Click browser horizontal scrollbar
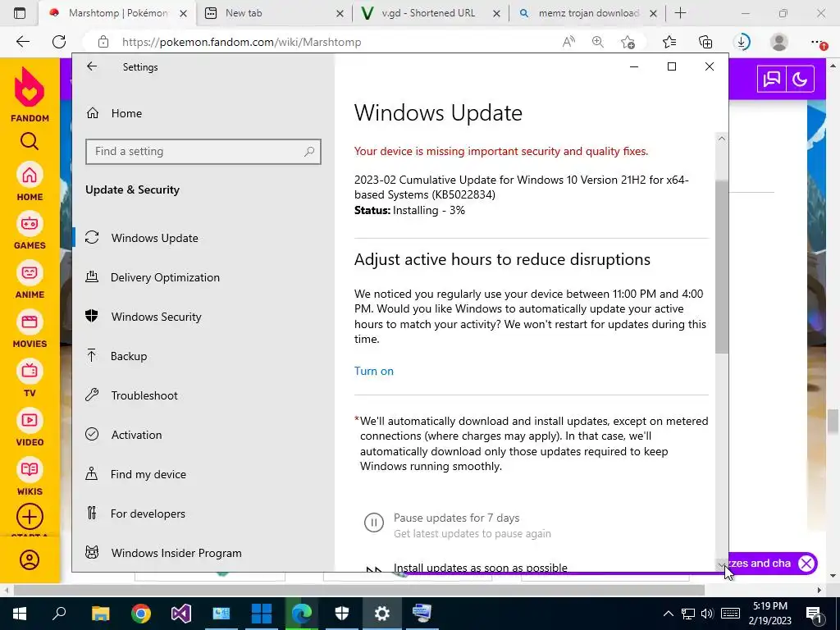The height and width of the screenshot is (630, 840). (x=359, y=590)
